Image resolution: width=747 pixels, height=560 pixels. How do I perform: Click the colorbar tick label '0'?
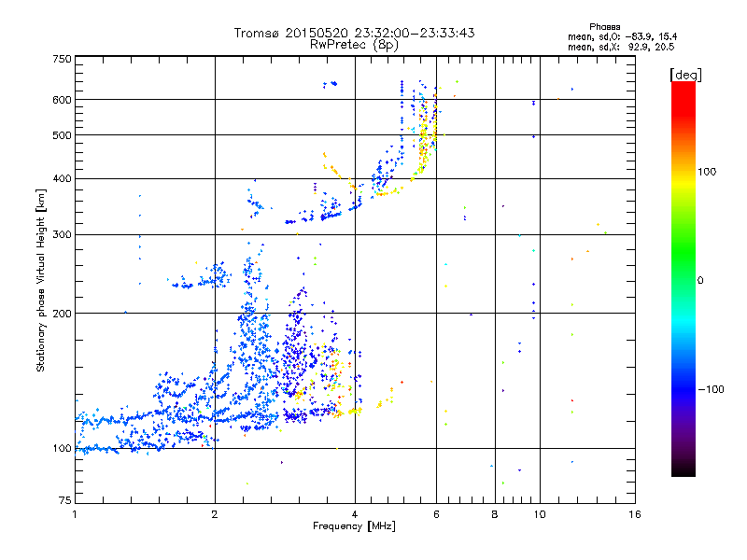click(700, 280)
